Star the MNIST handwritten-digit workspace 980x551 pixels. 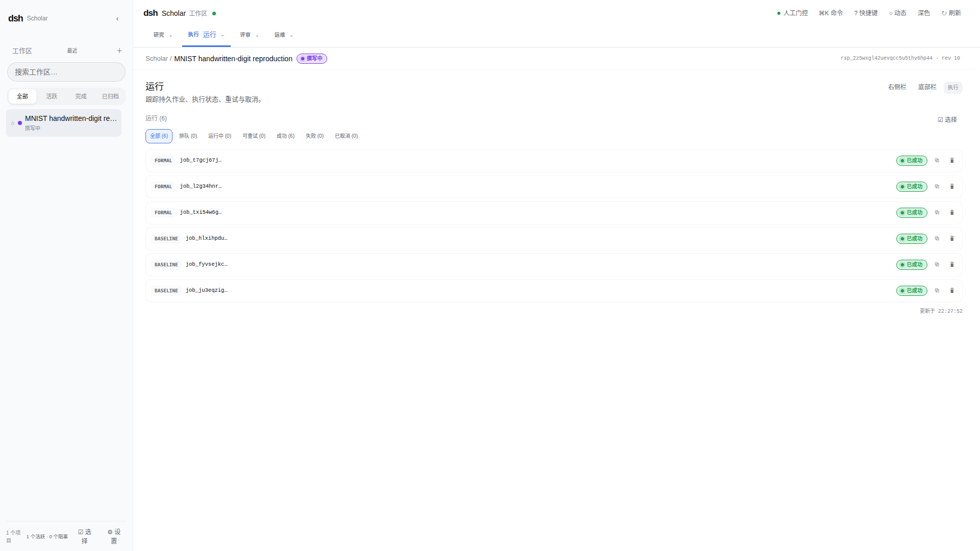pyautogui.click(x=13, y=123)
